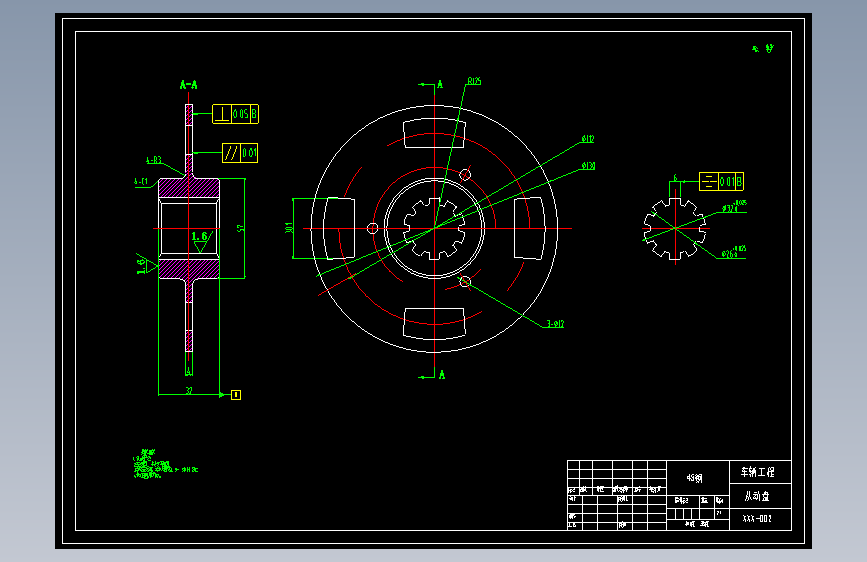Select the small hole left of the hub
This screenshot has width=867, height=562.
click(x=372, y=228)
